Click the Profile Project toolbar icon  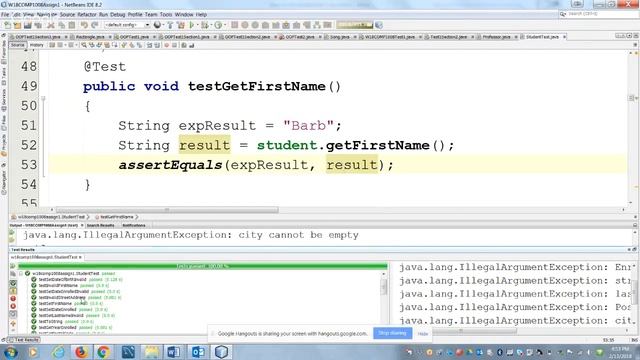pos(218,25)
